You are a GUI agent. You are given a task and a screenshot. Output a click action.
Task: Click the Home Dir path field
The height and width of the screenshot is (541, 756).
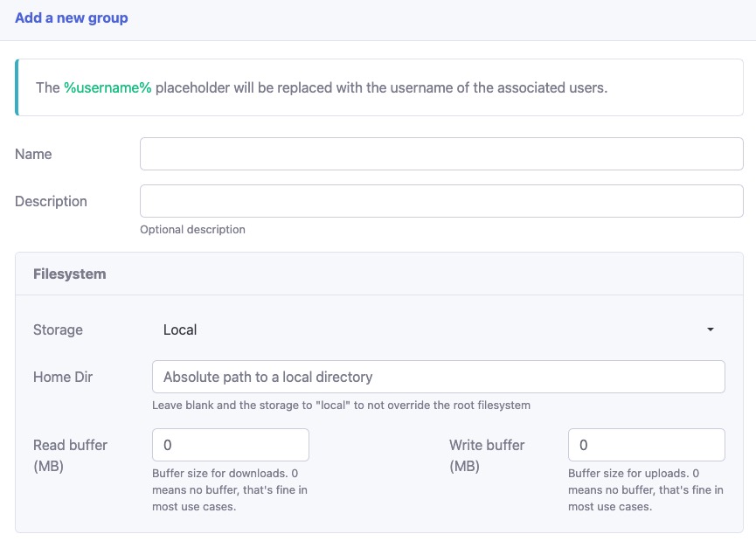438,377
